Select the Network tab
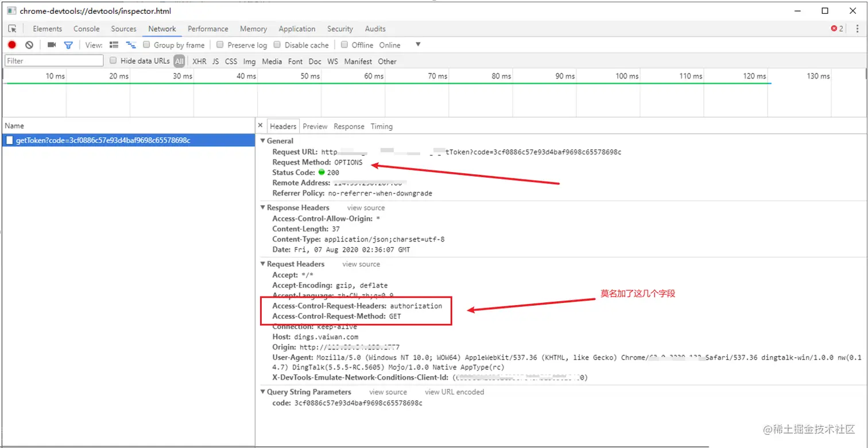Image resolution: width=868 pixels, height=448 pixels. click(x=162, y=29)
